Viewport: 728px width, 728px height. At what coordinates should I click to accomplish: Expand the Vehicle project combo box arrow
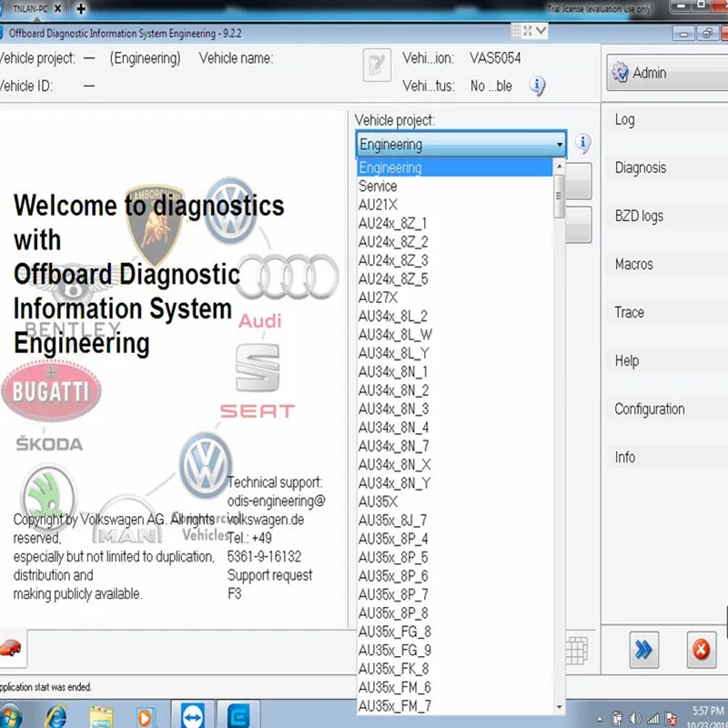(560, 144)
